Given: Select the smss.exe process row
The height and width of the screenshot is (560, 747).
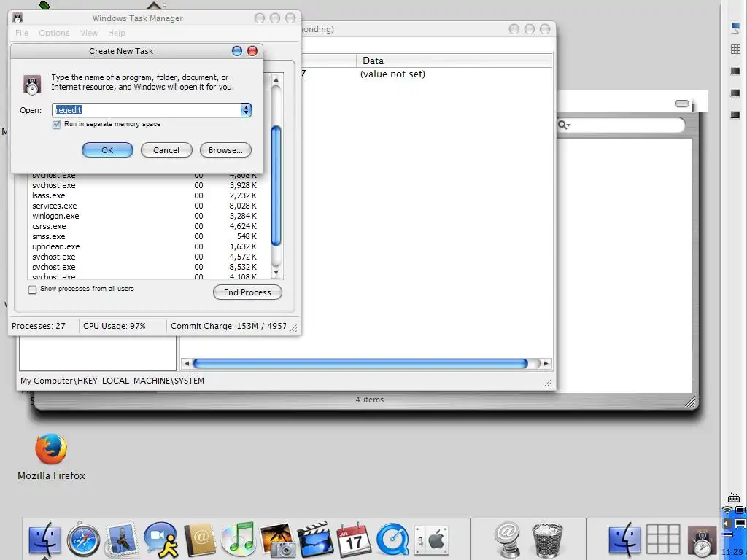Looking at the screenshot, I should pyautogui.click(x=144, y=237).
